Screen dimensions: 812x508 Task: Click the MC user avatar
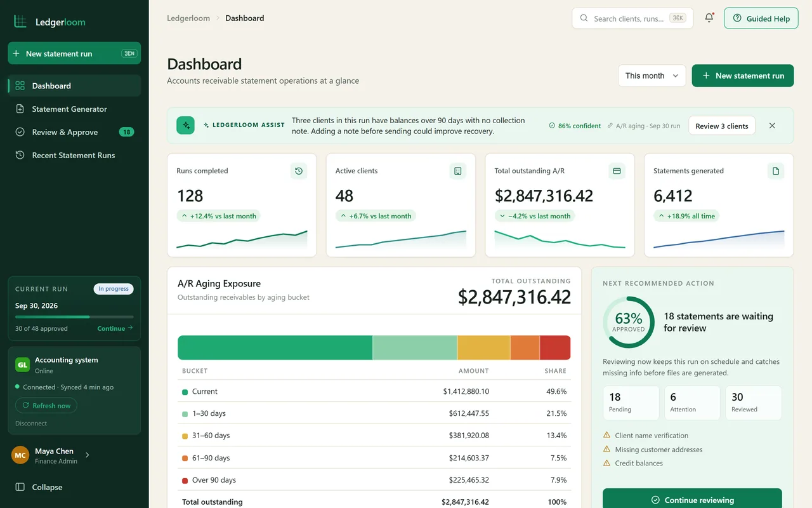tap(20, 455)
